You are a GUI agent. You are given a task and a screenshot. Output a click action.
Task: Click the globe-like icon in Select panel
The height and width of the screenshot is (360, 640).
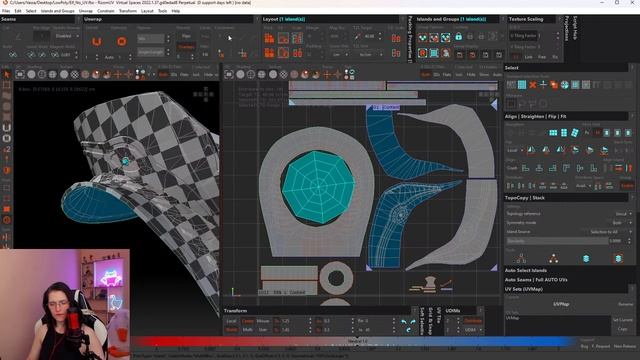click(x=564, y=85)
